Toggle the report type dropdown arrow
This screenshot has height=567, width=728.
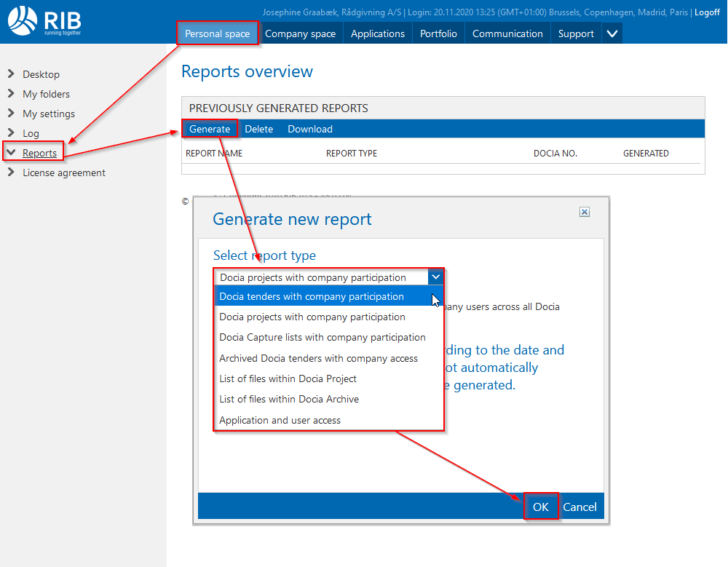(435, 277)
